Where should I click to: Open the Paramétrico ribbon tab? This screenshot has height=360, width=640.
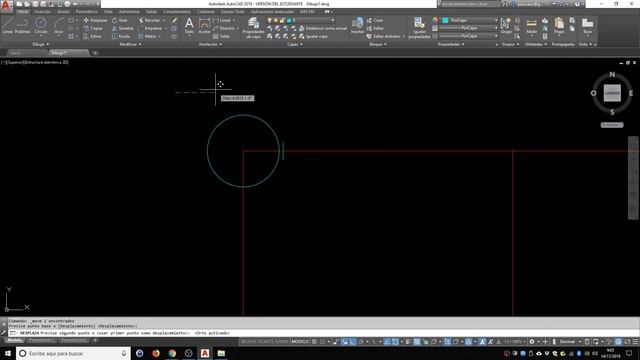(87, 12)
